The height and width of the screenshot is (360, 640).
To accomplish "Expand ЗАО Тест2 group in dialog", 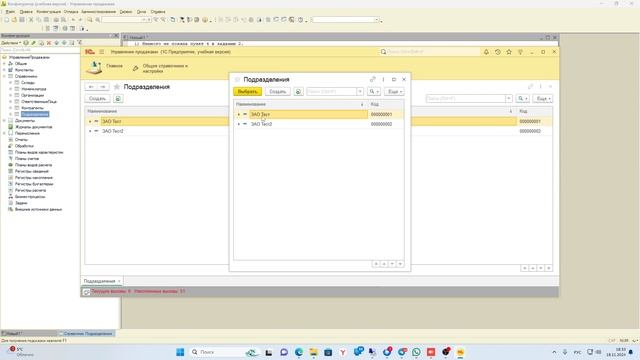I will pyautogui.click(x=239, y=124).
